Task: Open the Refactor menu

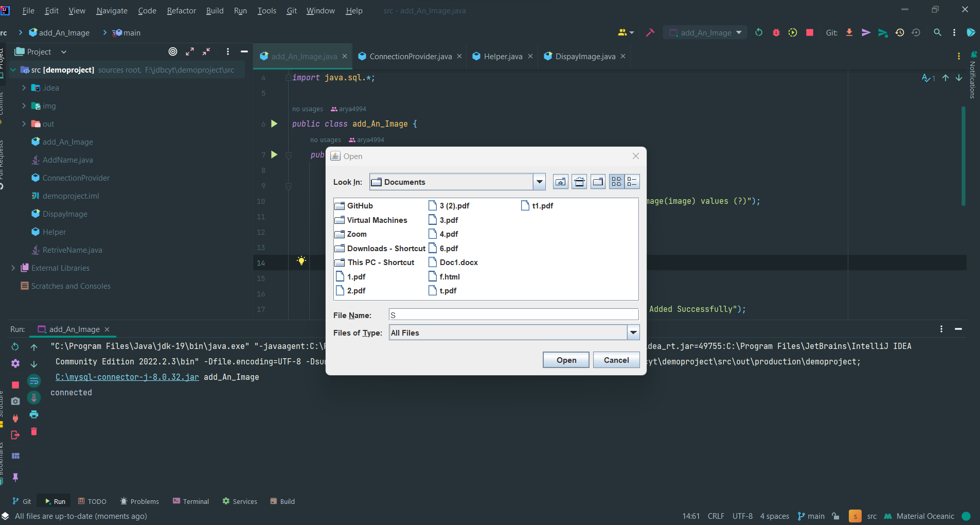Action: 181,10
